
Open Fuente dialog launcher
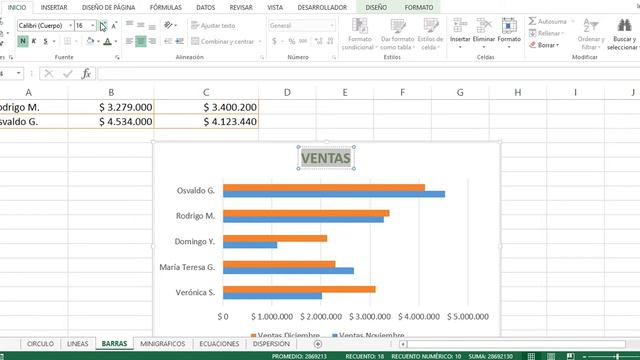click(x=117, y=58)
